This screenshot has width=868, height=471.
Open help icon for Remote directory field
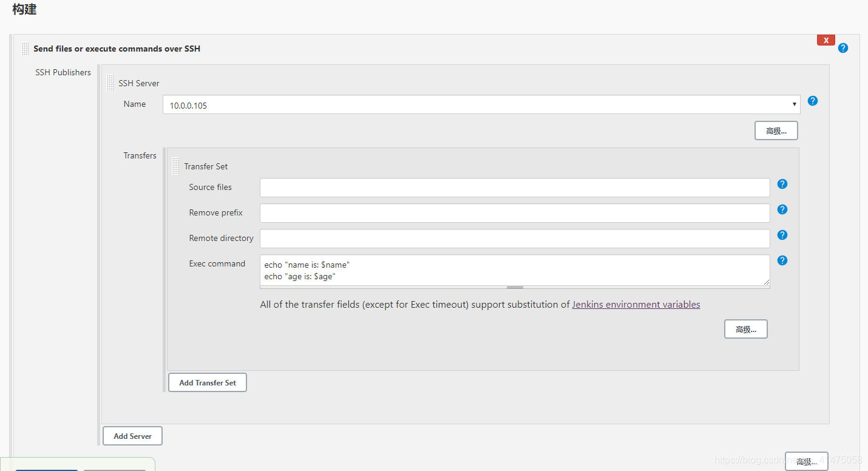point(782,235)
